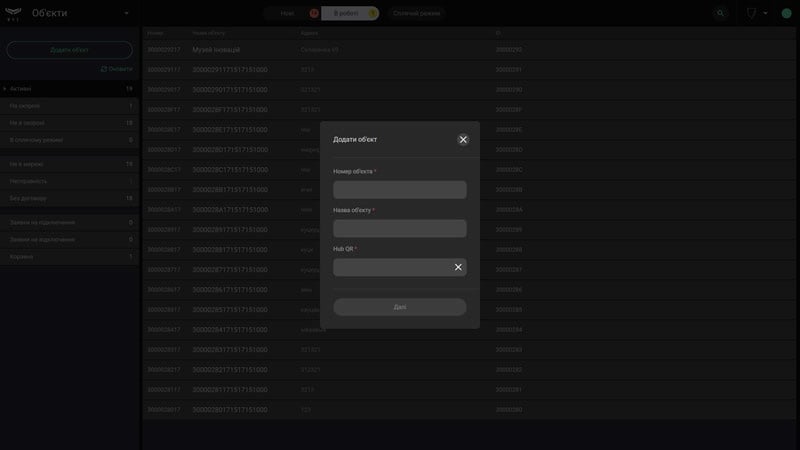Select the 'На охороні' filter

click(x=69, y=106)
